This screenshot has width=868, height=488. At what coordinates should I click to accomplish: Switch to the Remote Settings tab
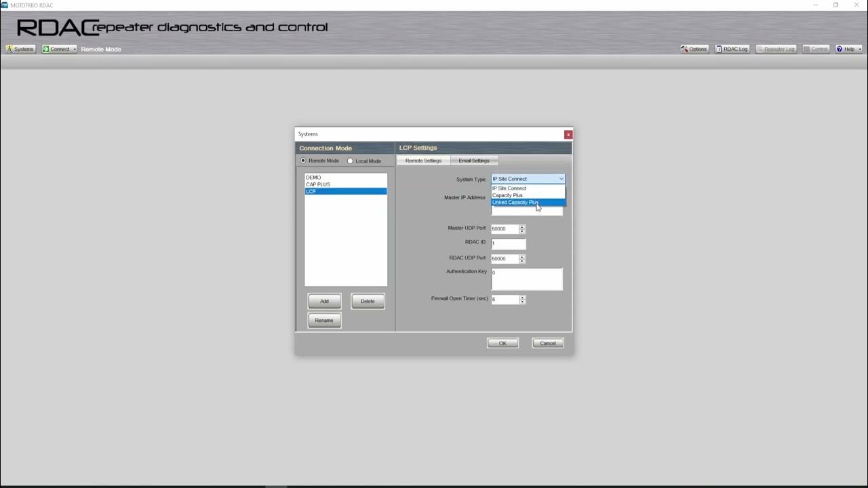pos(423,161)
